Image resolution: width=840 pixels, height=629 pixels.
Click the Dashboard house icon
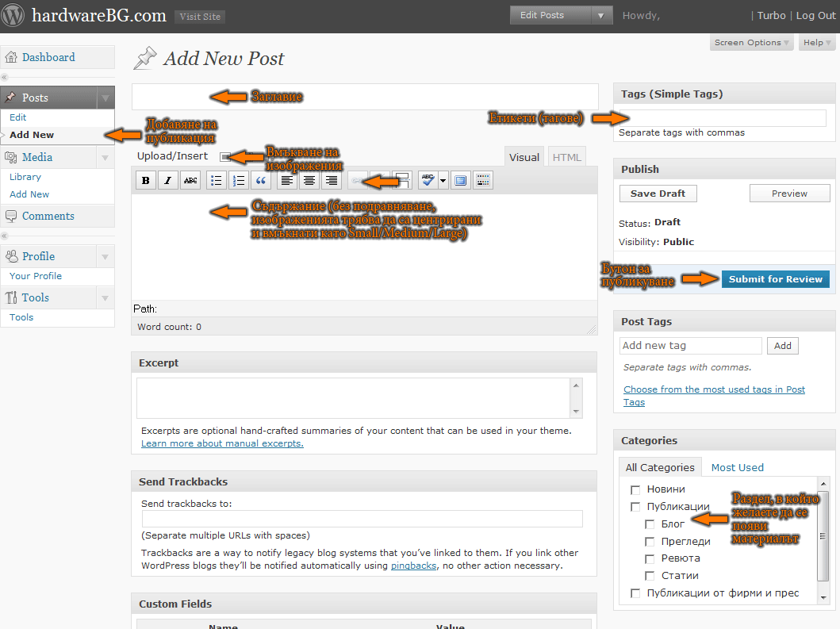point(11,57)
